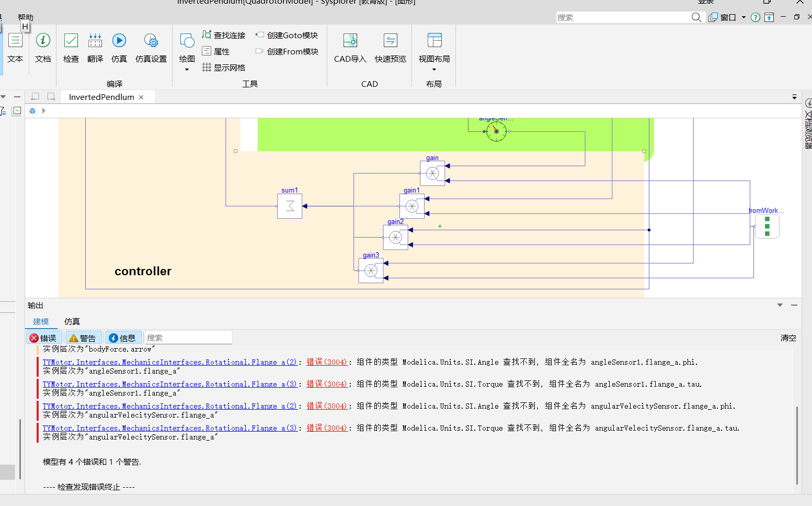Switch to the 建模 output tab
The width and height of the screenshot is (812, 506).
point(41,321)
